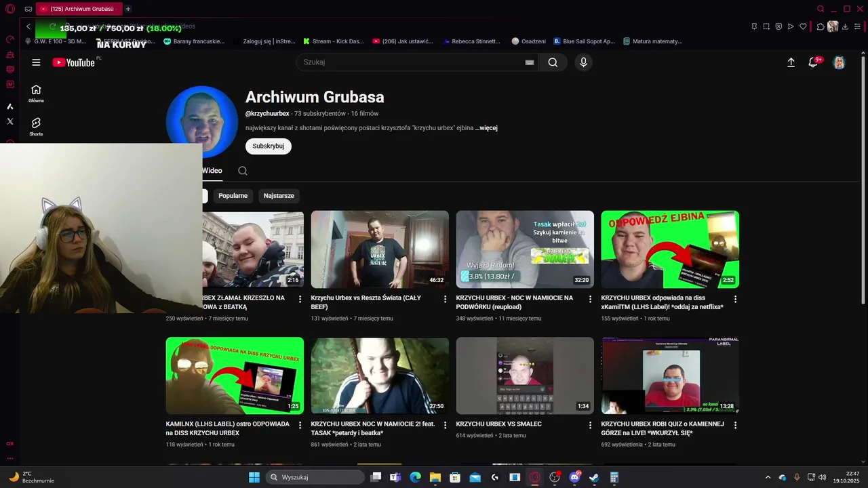
Task: Open options for ROBI QUIZ o KAMIENNEJ GÓRZE
Action: click(x=736, y=425)
